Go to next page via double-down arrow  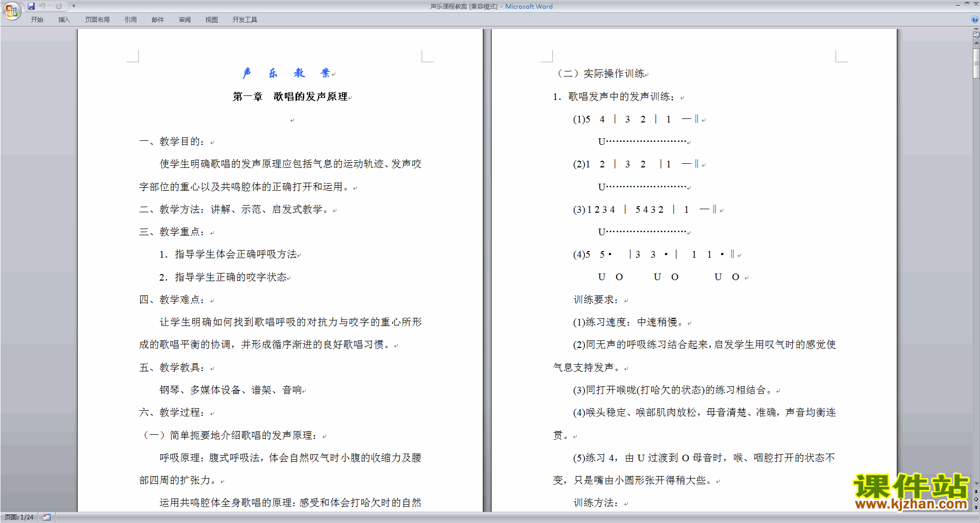pos(976,507)
